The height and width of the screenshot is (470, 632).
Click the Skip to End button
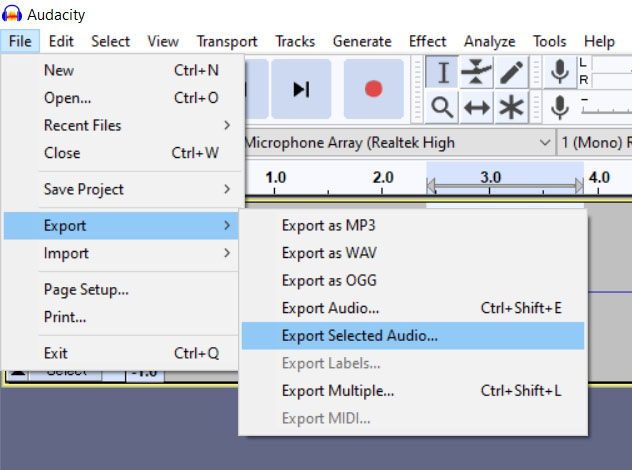pos(301,89)
